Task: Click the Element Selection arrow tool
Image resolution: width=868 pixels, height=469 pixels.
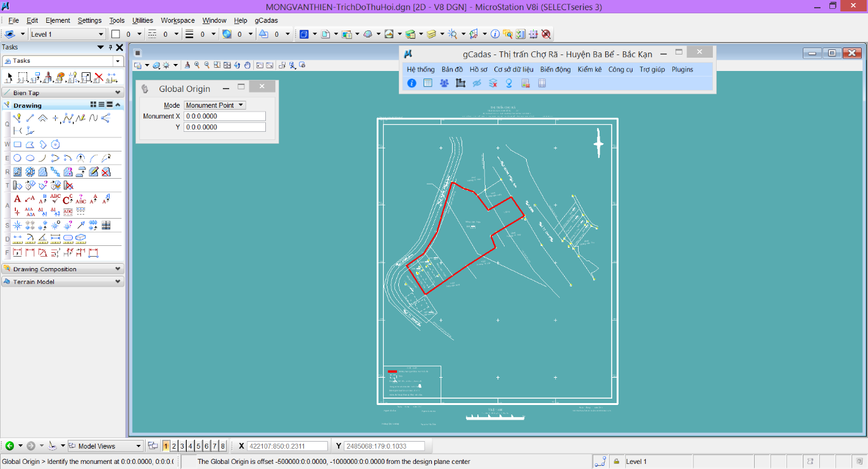Action: tap(9, 78)
